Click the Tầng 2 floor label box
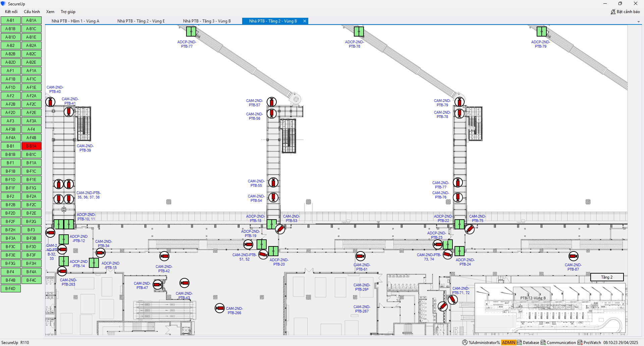This screenshot has width=644, height=346. [x=607, y=277]
